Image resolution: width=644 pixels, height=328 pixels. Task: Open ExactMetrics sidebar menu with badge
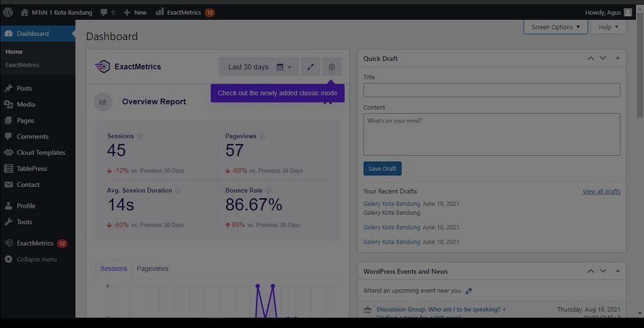tap(38, 244)
